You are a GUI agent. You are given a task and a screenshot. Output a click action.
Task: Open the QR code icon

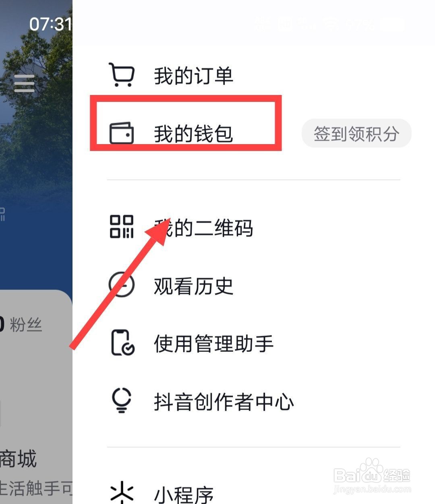(122, 227)
